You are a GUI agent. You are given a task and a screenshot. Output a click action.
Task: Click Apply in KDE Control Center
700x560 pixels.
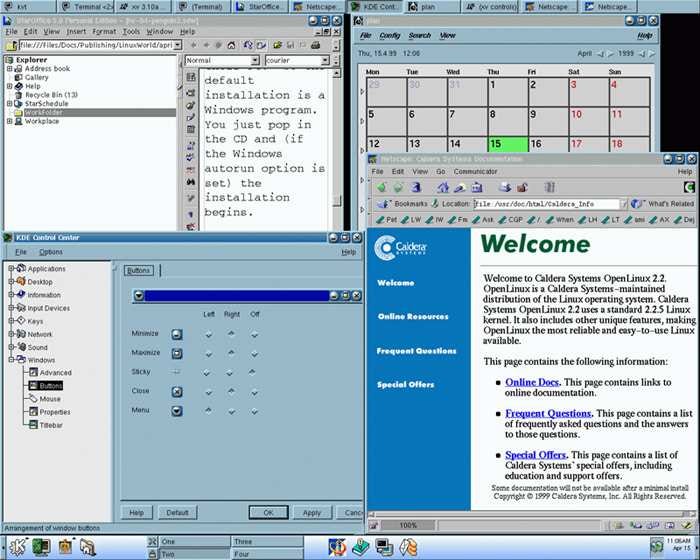(x=312, y=512)
